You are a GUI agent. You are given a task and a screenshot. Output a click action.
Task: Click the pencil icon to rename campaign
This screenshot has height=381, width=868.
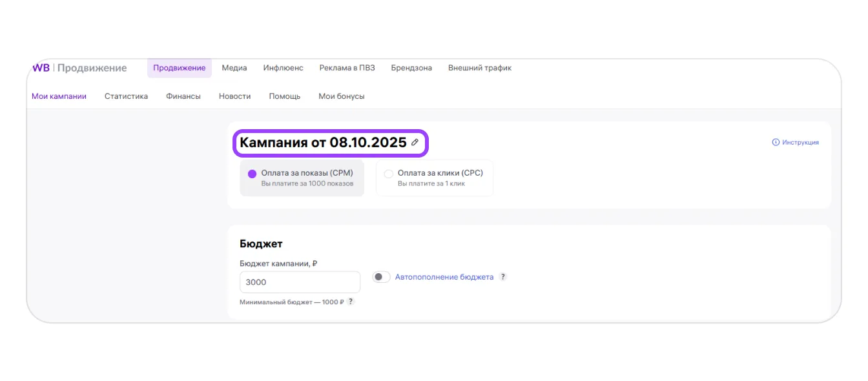415,143
